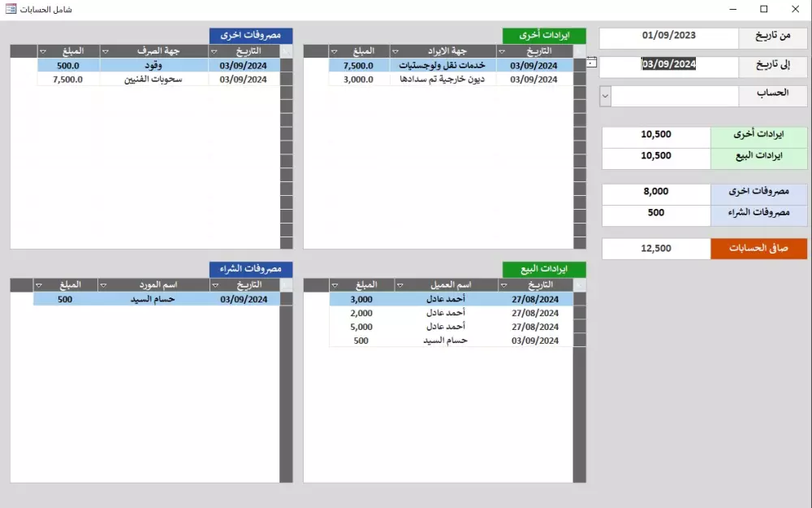Click أحمد عادل in the 3,000 row
Image resolution: width=812 pixels, height=508 pixels.
445,299
